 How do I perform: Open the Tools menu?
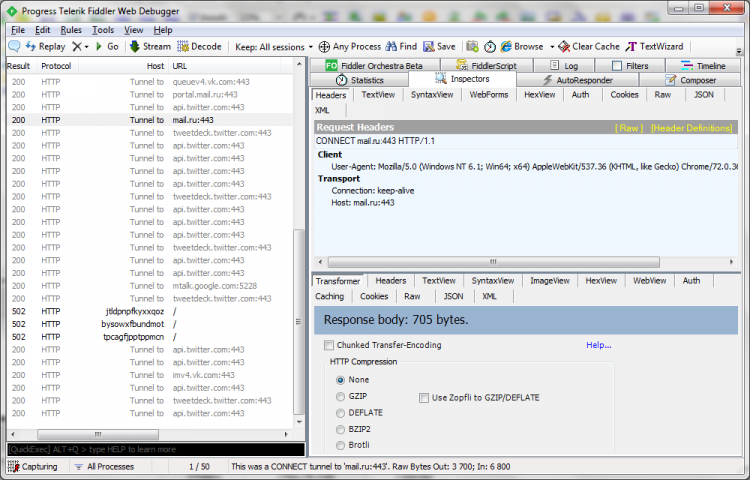pyautogui.click(x=103, y=30)
